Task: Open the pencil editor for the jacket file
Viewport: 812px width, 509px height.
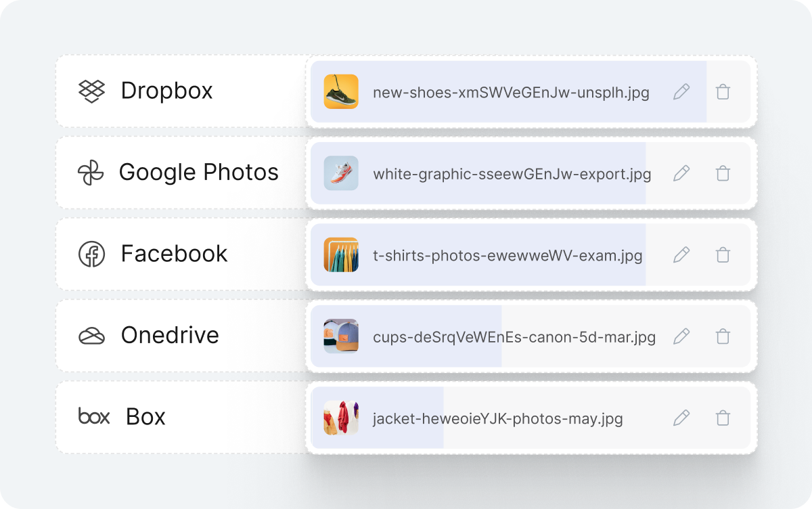Action: 681,418
